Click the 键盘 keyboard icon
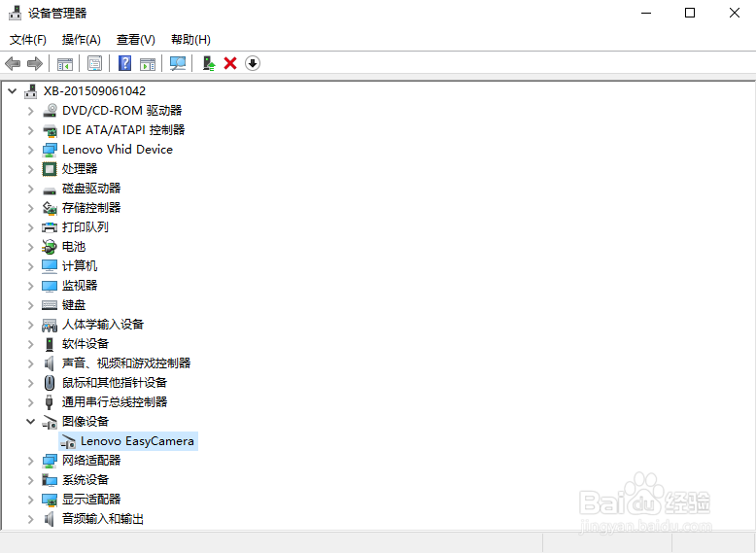The width and height of the screenshot is (756, 553). click(50, 305)
